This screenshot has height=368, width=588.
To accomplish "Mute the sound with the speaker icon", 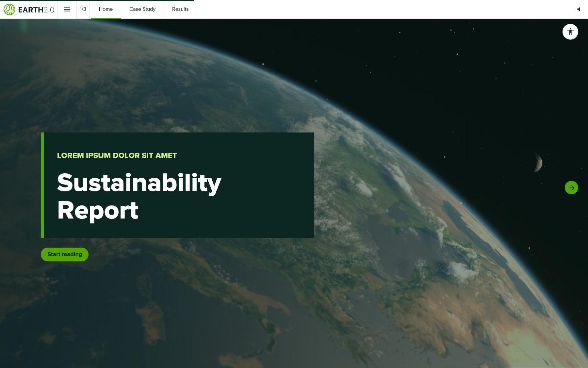I will click(579, 9).
